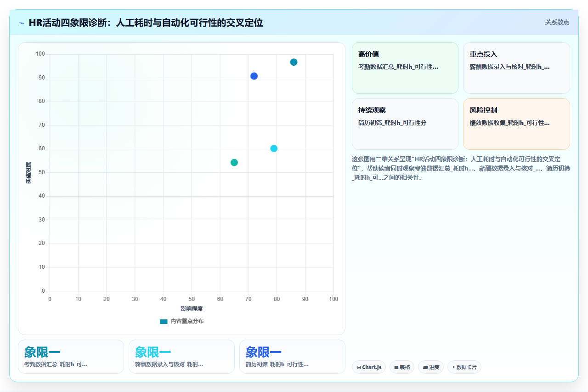Click 绩效数据收集_耗时h_可行性 text
The width and height of the screenshot is (588, 392).
[509, 123]
